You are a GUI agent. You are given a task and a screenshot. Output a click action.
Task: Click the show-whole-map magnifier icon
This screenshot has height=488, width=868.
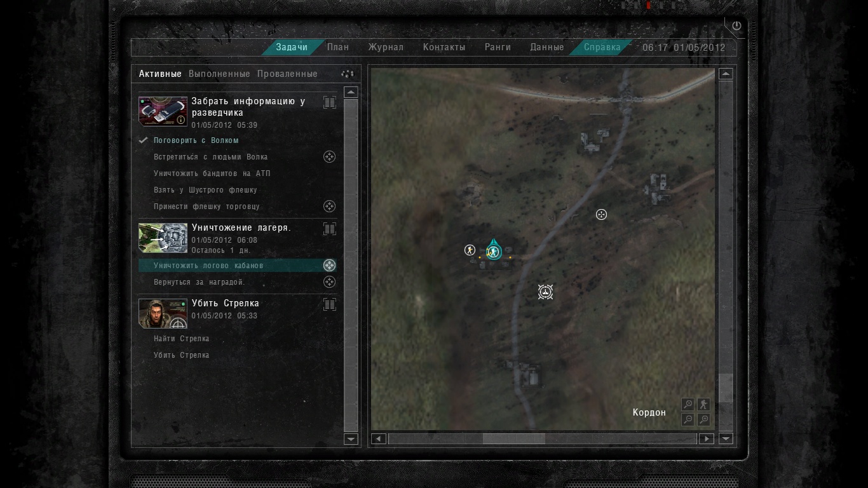point(688,404)
